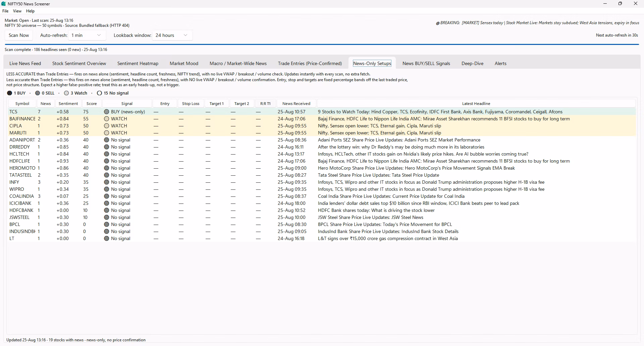Click the No signal count circle in legend
Screen dimensions: 644x346
click(99, 93)
